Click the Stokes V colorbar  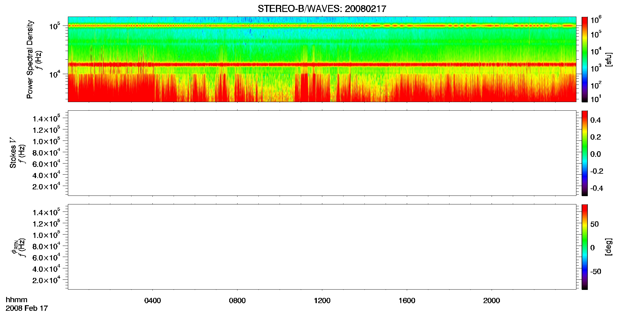point(585,153)
